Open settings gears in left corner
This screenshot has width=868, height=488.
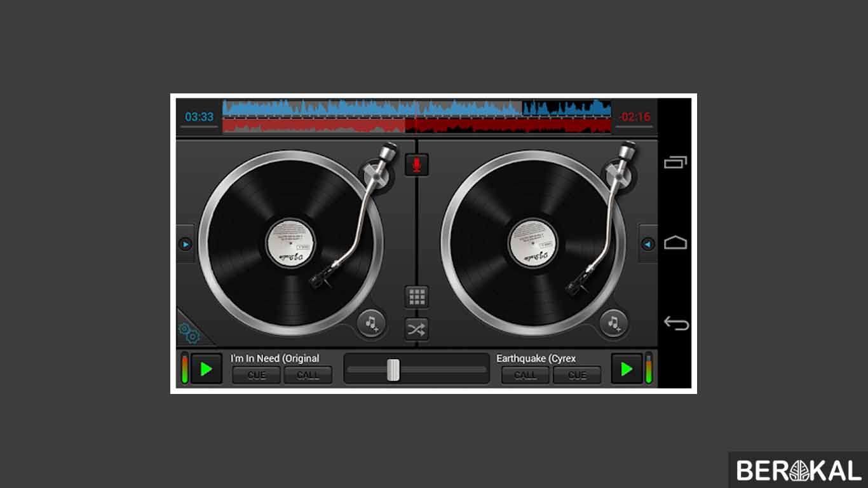click(x=189, y=332)
